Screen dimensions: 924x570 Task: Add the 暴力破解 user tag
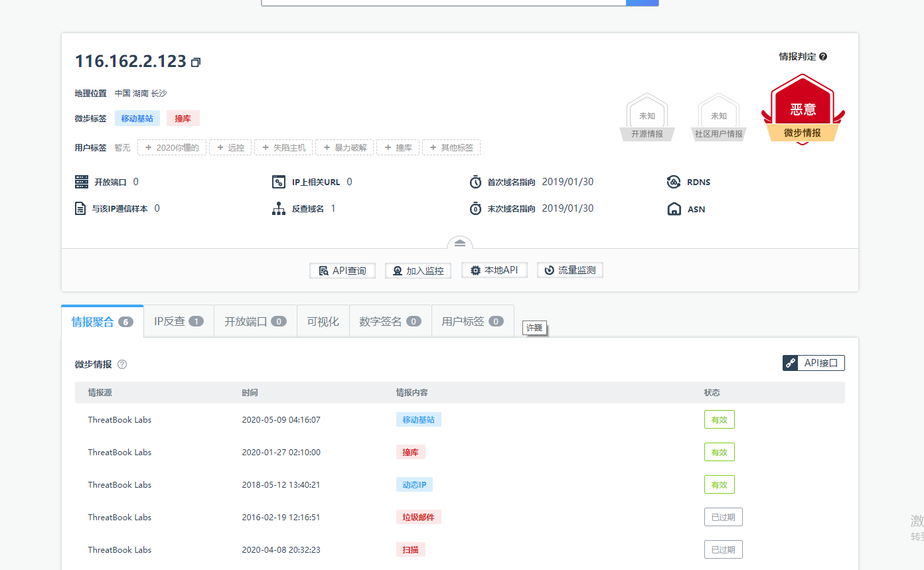coord(345,147)
